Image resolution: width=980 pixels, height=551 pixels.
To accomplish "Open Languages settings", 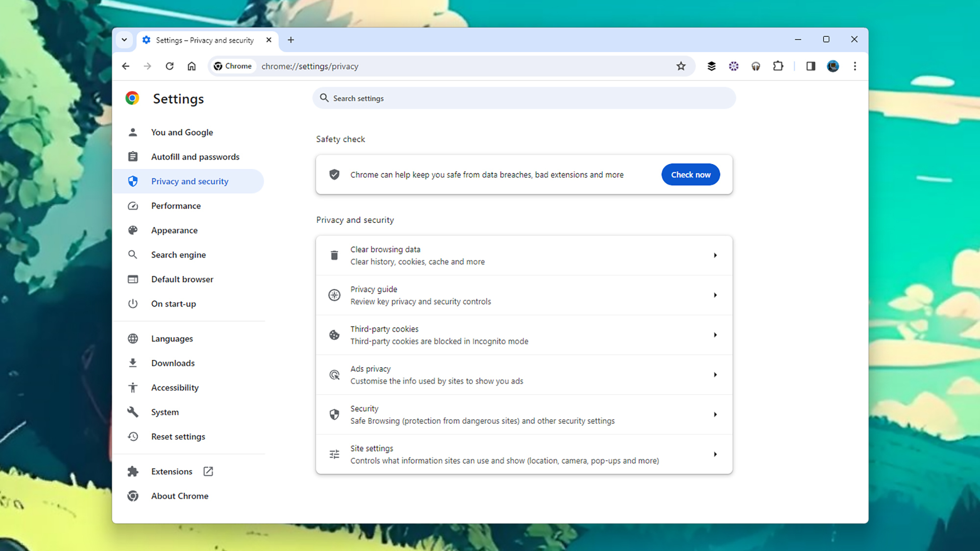I will pos(189,338).
